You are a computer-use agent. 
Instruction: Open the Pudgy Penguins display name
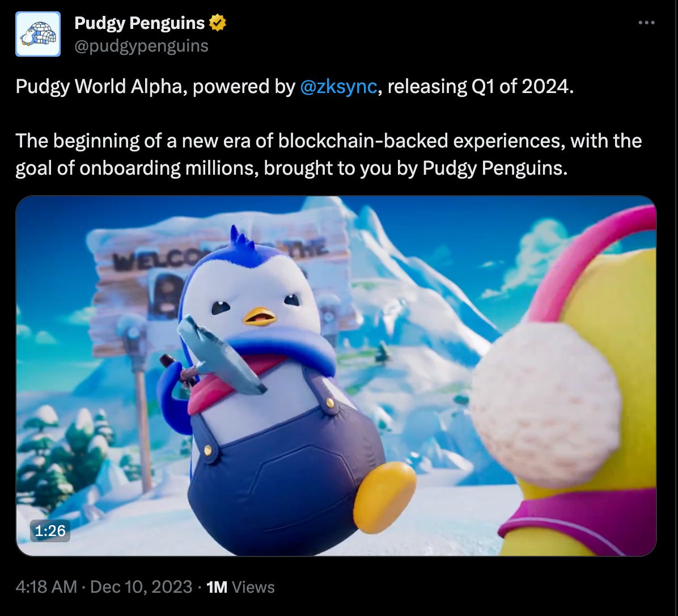point(139,23)
